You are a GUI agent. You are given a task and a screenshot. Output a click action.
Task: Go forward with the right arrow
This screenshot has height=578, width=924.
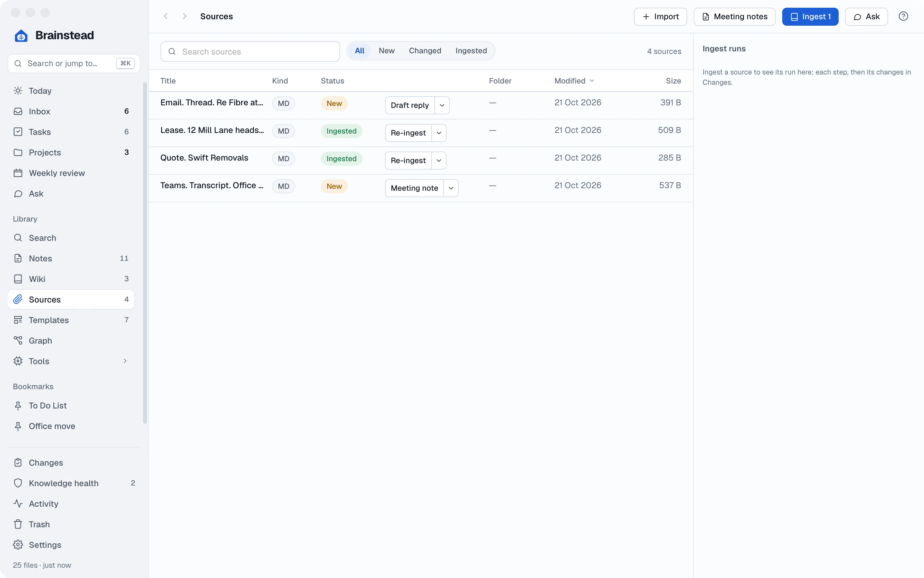(x=184, y=16)
